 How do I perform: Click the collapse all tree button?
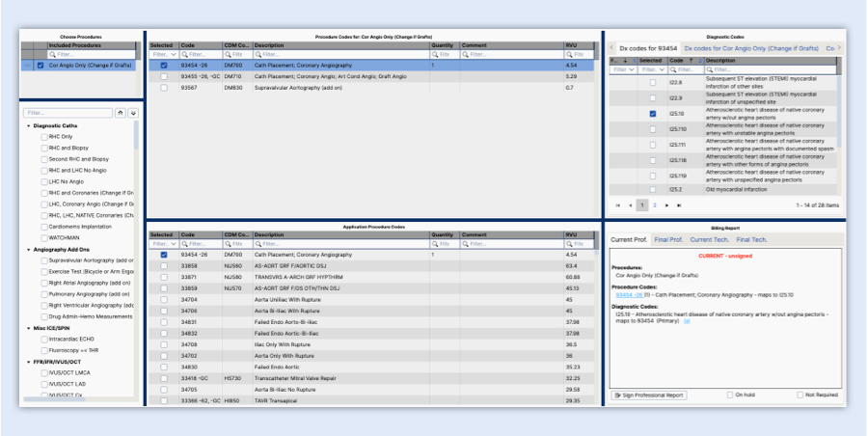point(121,113)
